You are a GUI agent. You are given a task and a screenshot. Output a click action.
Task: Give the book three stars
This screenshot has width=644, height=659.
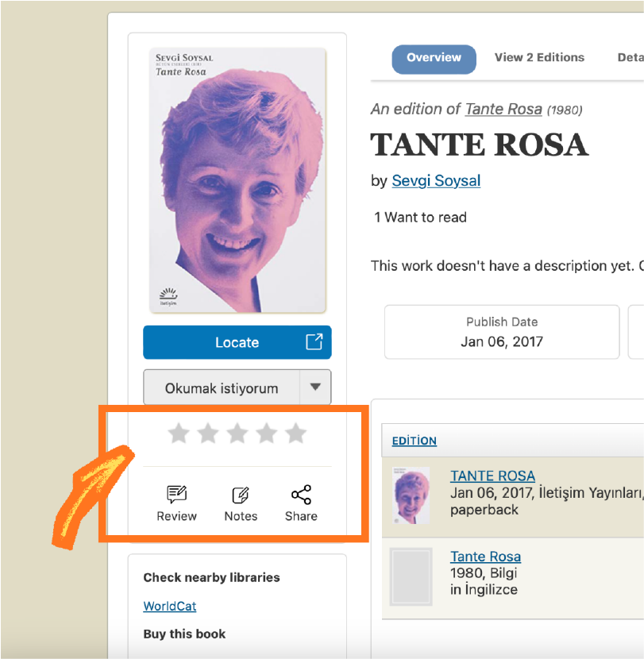[237, 434]
